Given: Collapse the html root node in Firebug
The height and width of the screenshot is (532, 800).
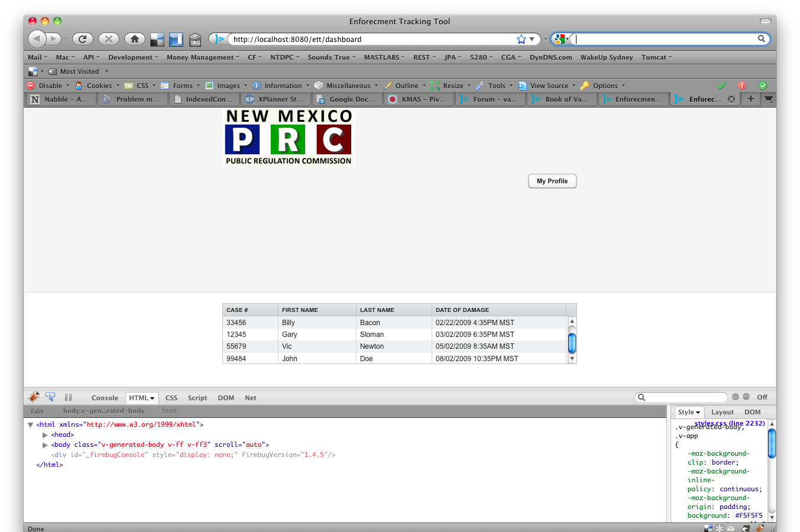Looking at the screenshot, I should [30, 425].
